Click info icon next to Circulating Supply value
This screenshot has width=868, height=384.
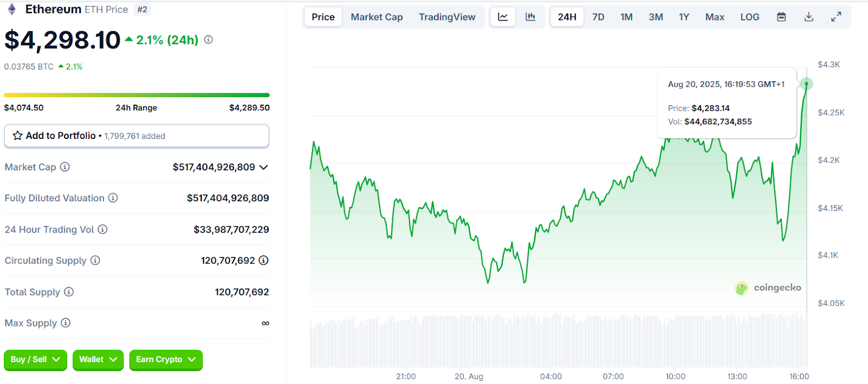point(264,260)
